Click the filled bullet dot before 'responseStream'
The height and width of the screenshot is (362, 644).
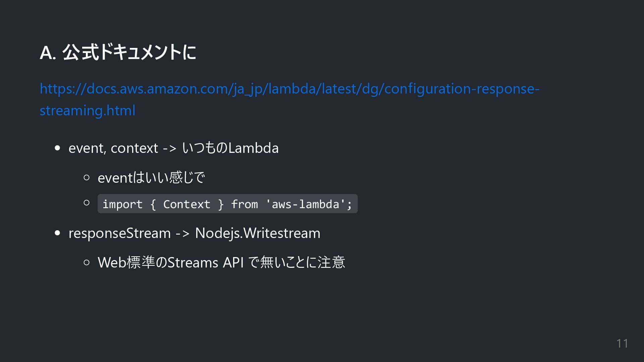coord(57,233)
